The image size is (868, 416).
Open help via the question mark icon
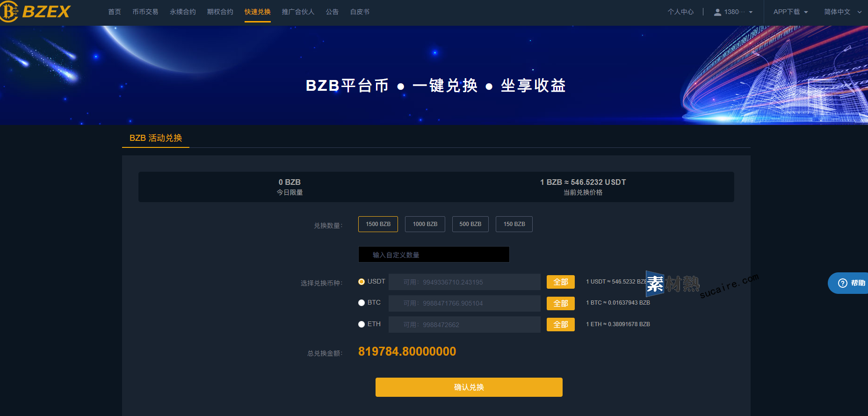843,283
